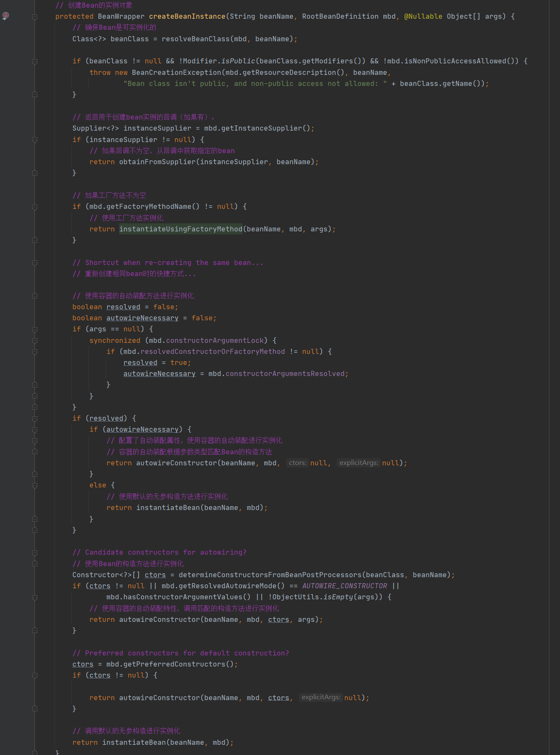This screenshot has height=755, width=560.
Task: Click the 'Constructor<?>[]' type declaration
Action: pos(106,575)
